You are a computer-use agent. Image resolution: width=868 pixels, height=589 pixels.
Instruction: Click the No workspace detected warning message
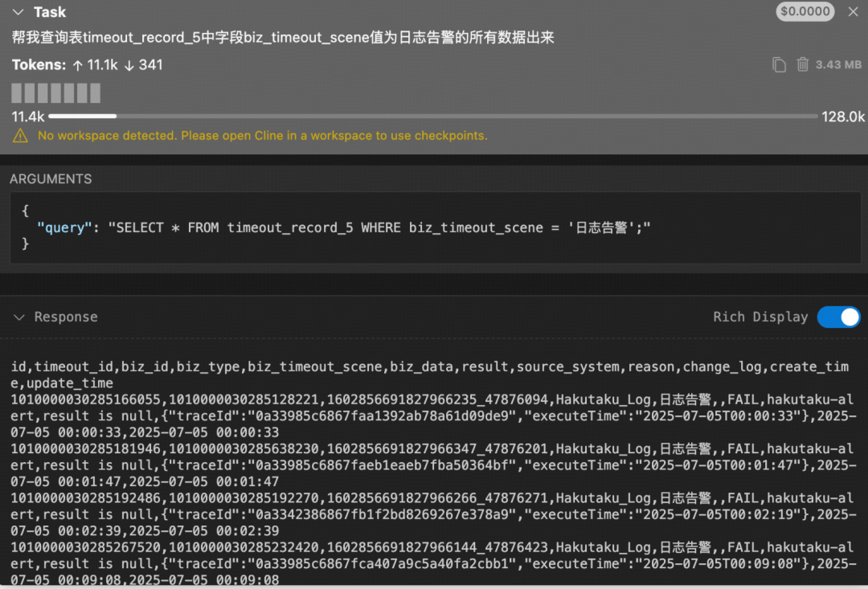tap(263, 136)
